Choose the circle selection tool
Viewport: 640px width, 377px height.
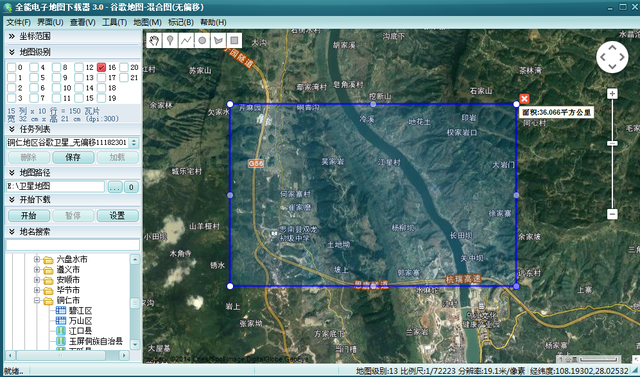coord(202,40)
